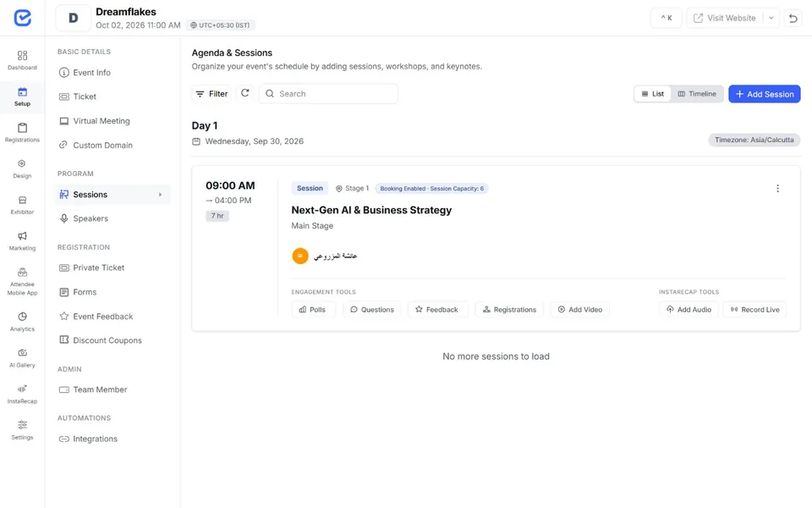Click the refresh icon beside Filter
This screenshot has width=812, height=508.
(245, 93)
